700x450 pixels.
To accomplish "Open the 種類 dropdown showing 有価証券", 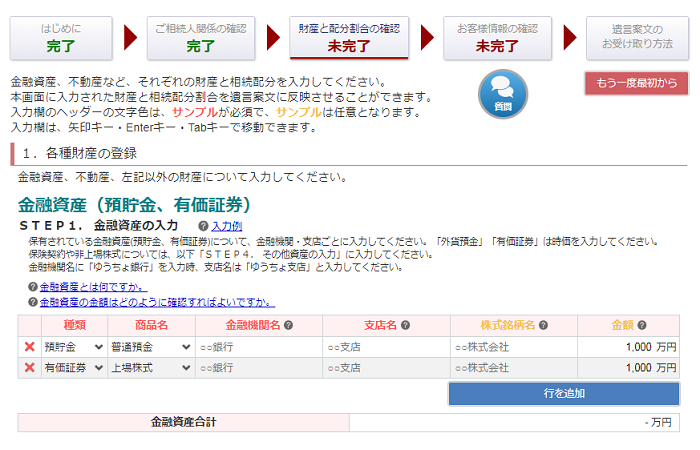I will click(74, 367).
